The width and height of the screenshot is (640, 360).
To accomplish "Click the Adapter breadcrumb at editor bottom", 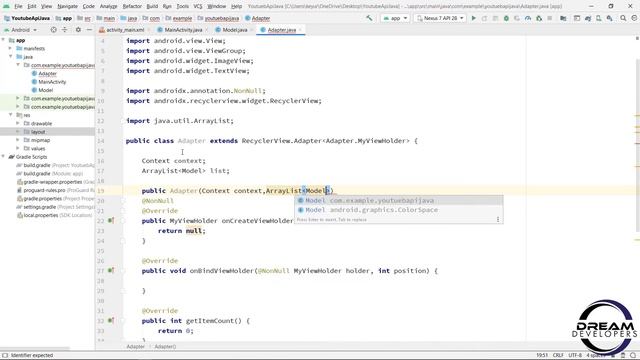I will pos(135,347).
